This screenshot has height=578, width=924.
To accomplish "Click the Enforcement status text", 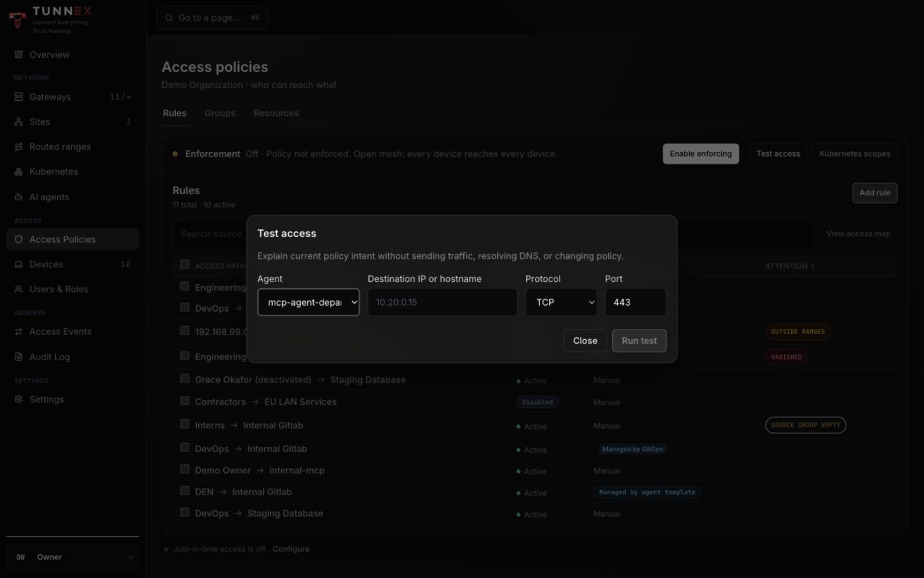I will pyautogui.click(x=402, y=154).
